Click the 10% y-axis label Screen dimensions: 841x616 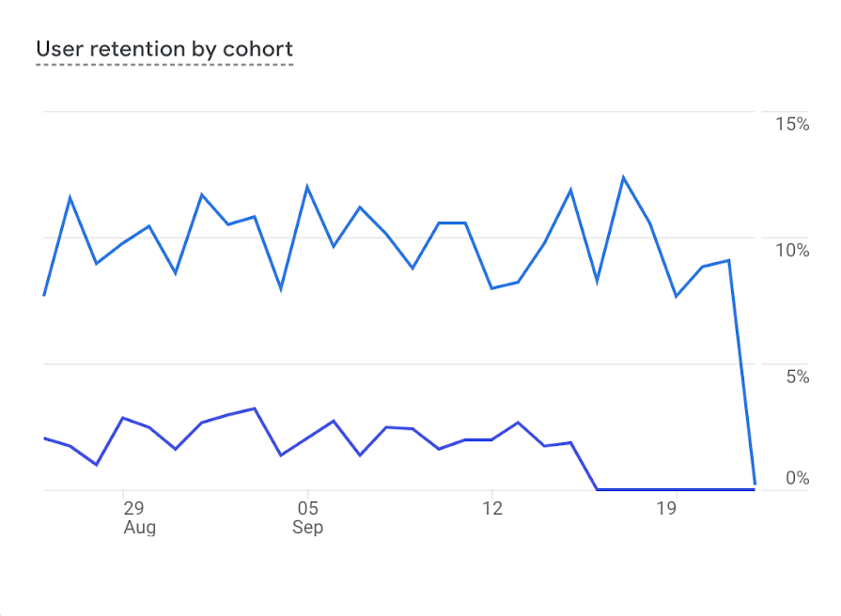click(791, 250)
